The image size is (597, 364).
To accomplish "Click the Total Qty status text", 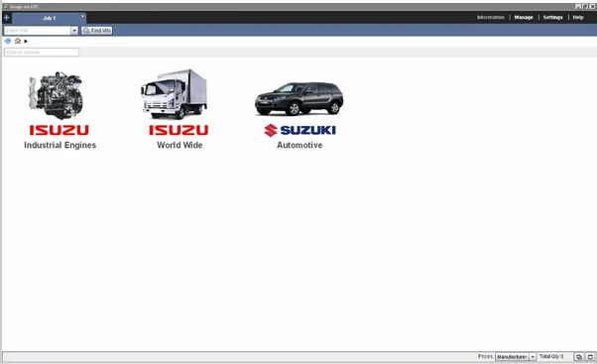I will 551,356.
